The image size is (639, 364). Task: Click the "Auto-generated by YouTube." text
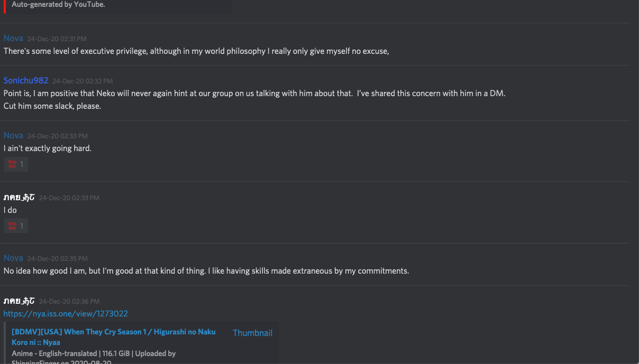point(58,4)
